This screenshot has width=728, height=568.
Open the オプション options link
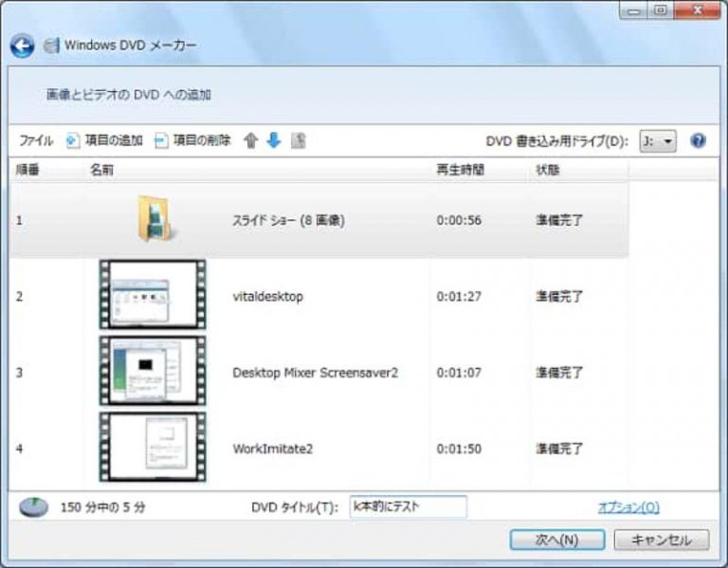click(x=628, y=507)
